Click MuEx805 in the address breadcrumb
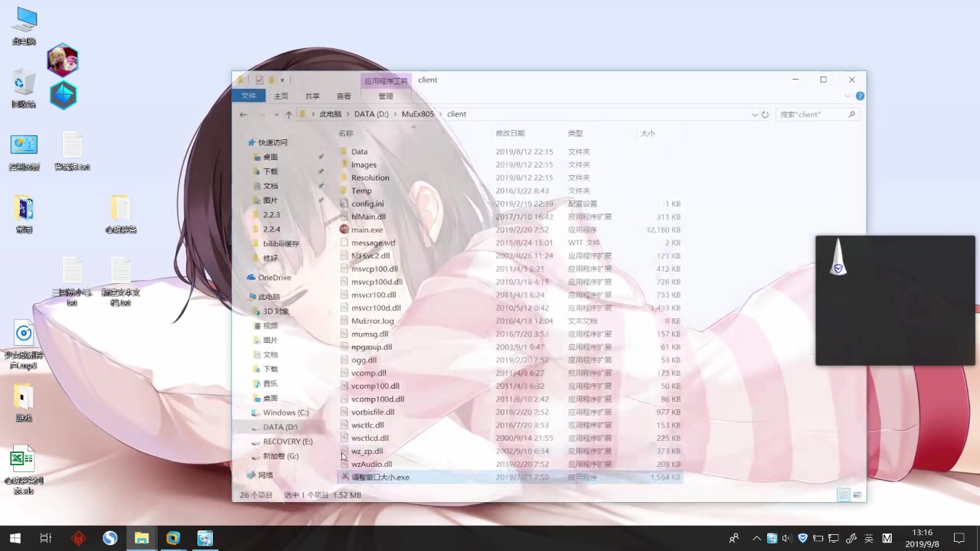Screen dimensions: 980x551 [417, 114]
